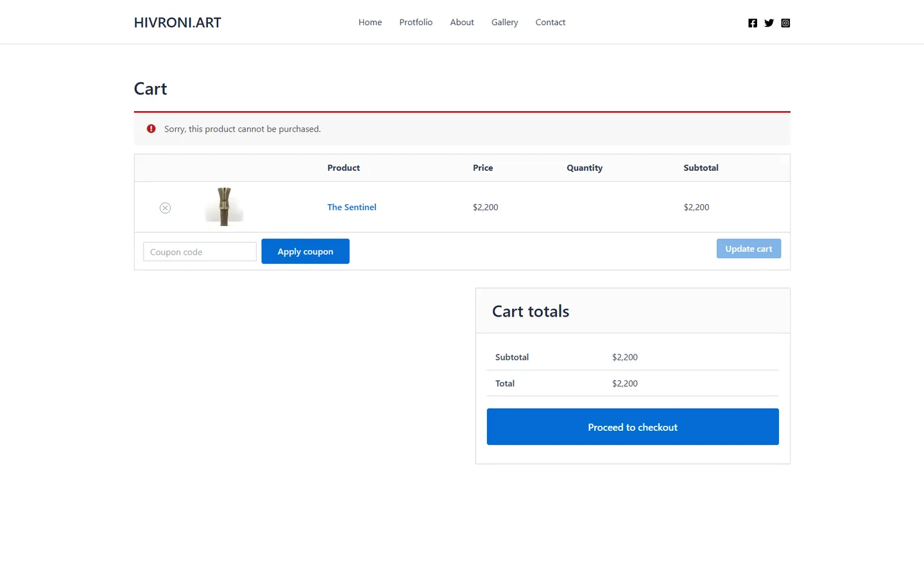The width and height of the screenshot is (924, 578).
Task: Click Proceed to checkout button
Action: click(633, 427)
